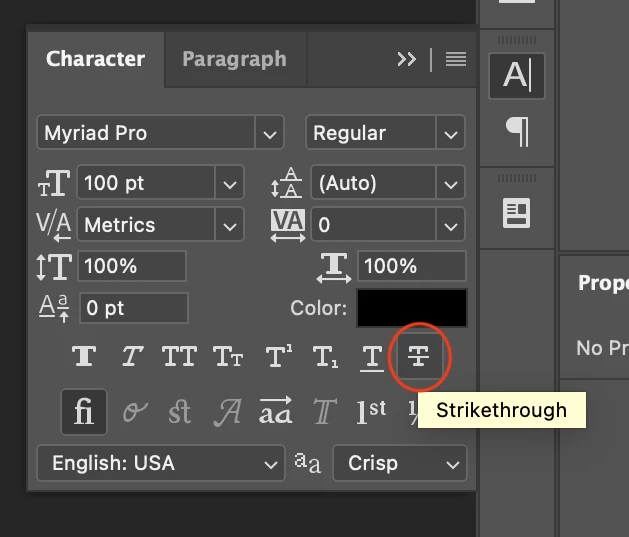Image resolution: width=629 pixels, height=537 pixels.
Task: Open the dock panel below the Paragraph icon
Action: [517, 213]
